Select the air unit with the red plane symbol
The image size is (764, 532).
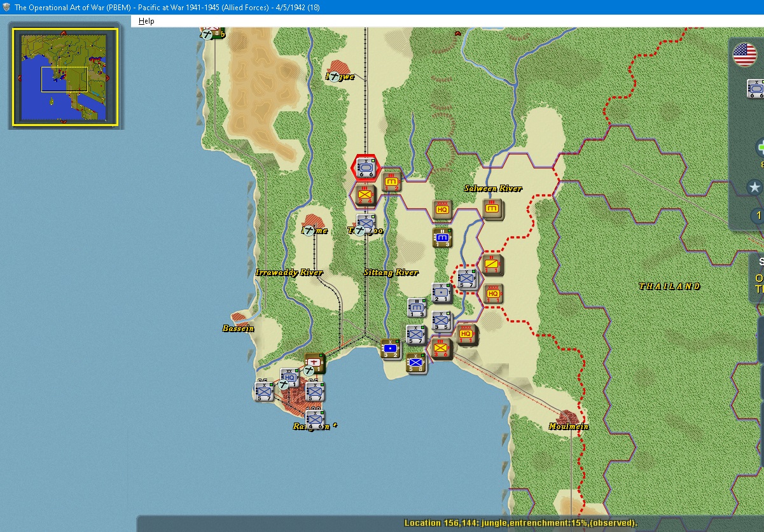(x=316, y=362)
